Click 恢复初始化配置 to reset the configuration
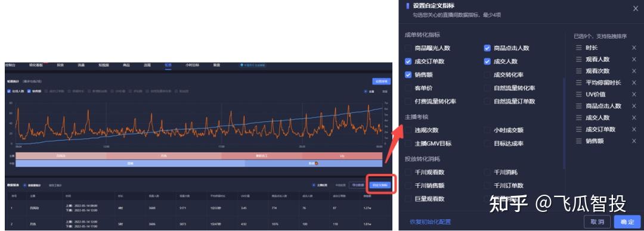This screenshot has height=231, width=644. pyautogui.click(x=430, y=222)
